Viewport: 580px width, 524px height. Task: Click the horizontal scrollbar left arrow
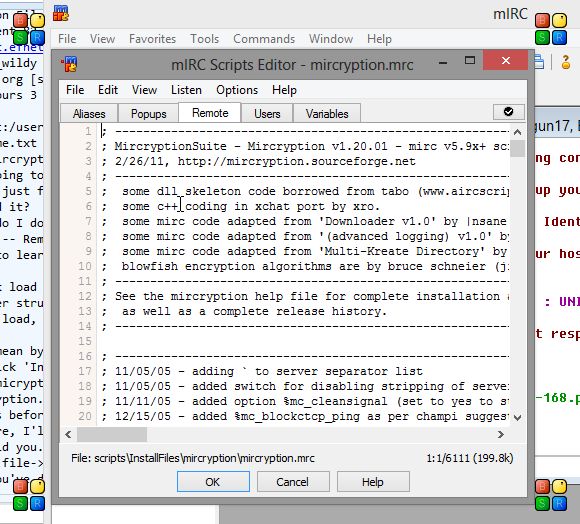[x=68, y=434]
